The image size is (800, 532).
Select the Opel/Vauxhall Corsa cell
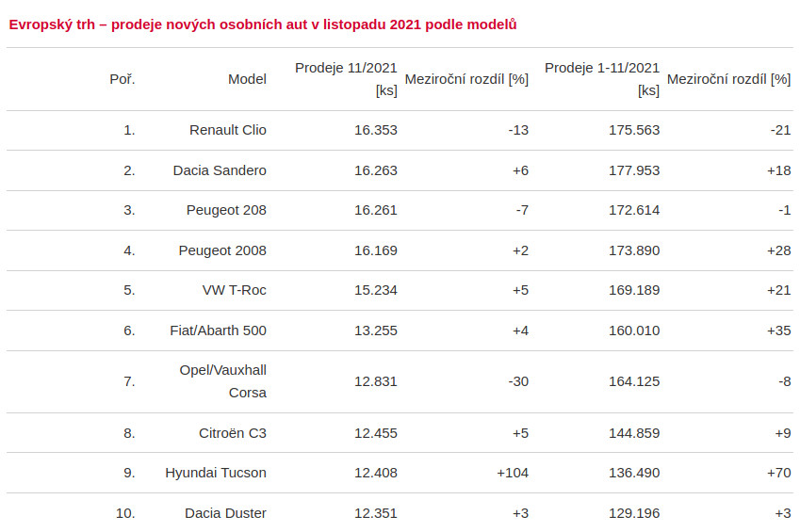click(x=223, y=381)
